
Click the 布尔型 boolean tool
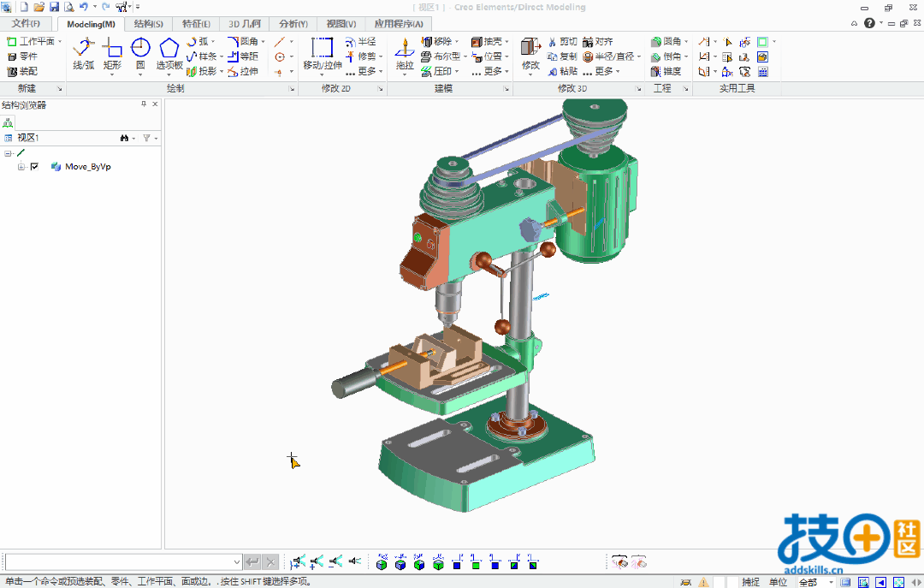[441, 56]
